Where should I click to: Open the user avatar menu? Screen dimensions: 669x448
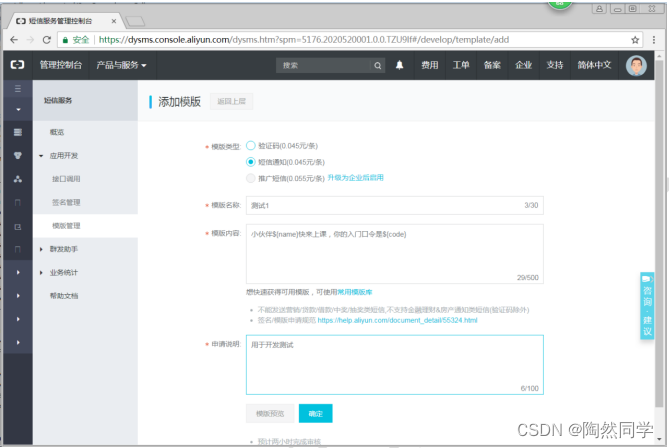pos(636,65)
